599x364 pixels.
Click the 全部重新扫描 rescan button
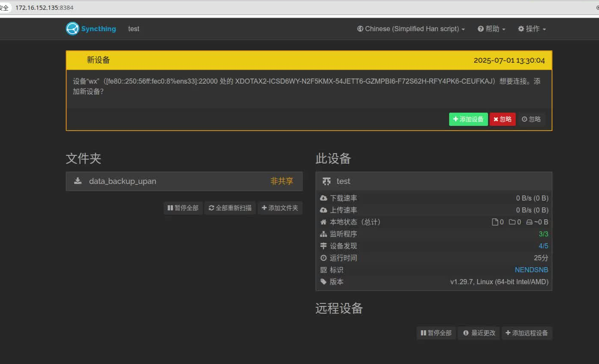(x=230, y=208)
